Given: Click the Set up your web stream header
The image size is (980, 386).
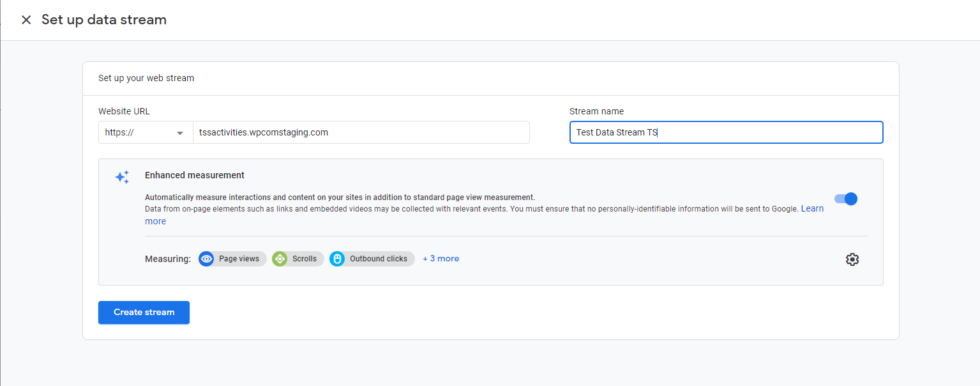Looking at the screenshot, I should click(146, 78).
